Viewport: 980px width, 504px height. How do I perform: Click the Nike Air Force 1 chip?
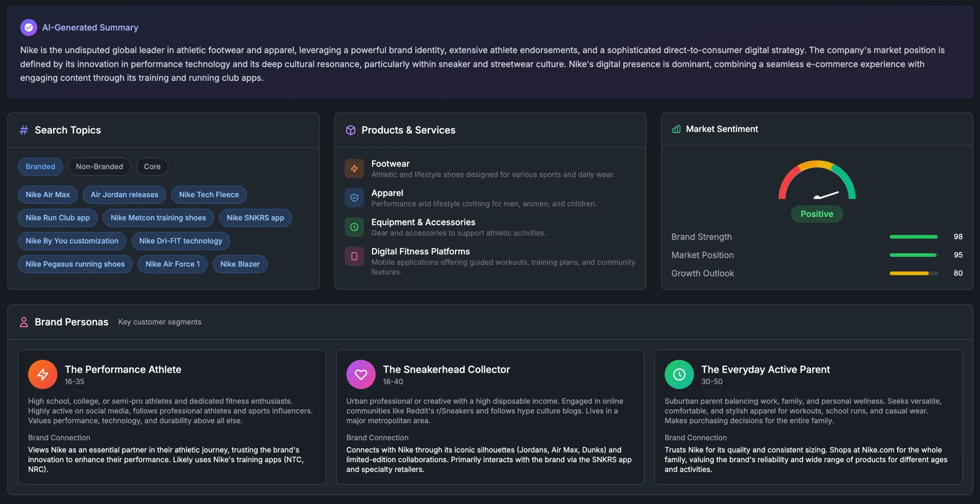pos(172,264)
